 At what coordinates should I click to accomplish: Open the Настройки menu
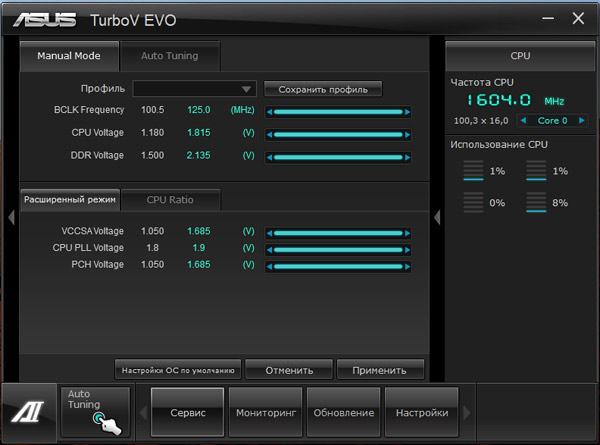pyautogui.click(x=422, y=412)
